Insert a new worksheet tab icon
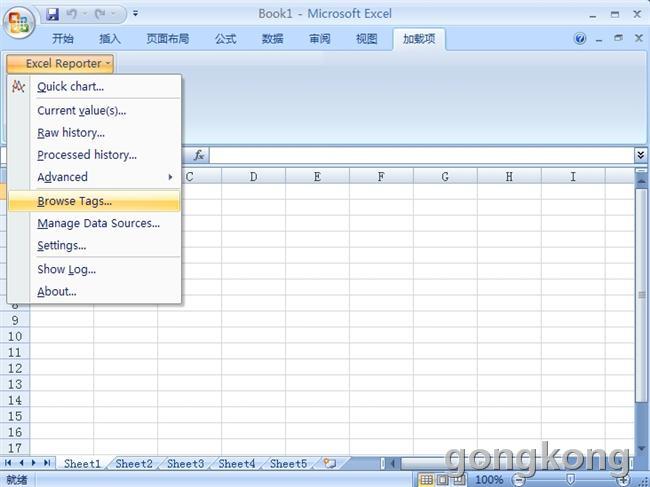Viewport: 650px width, 487px height. [330, 463]
